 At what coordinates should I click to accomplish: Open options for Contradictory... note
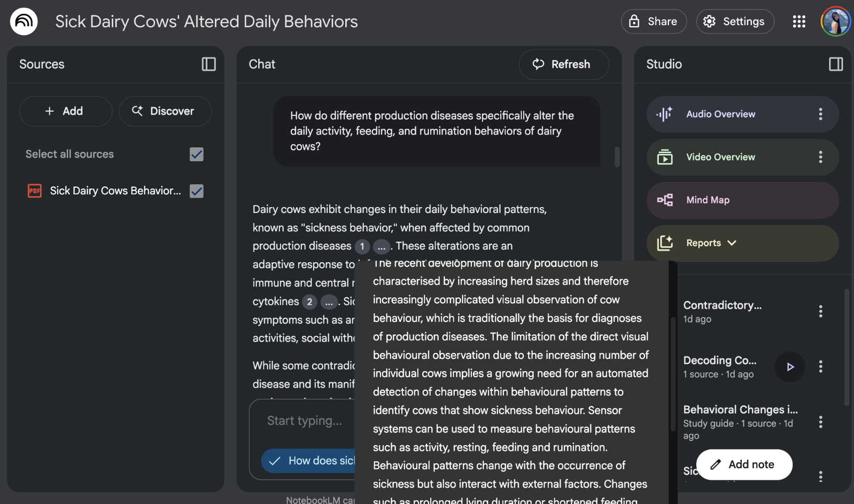pos(820,311)
